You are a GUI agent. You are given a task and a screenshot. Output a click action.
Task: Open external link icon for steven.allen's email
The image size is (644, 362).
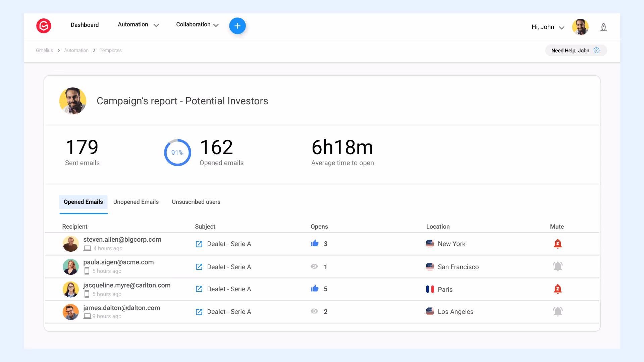coord(199,244)
